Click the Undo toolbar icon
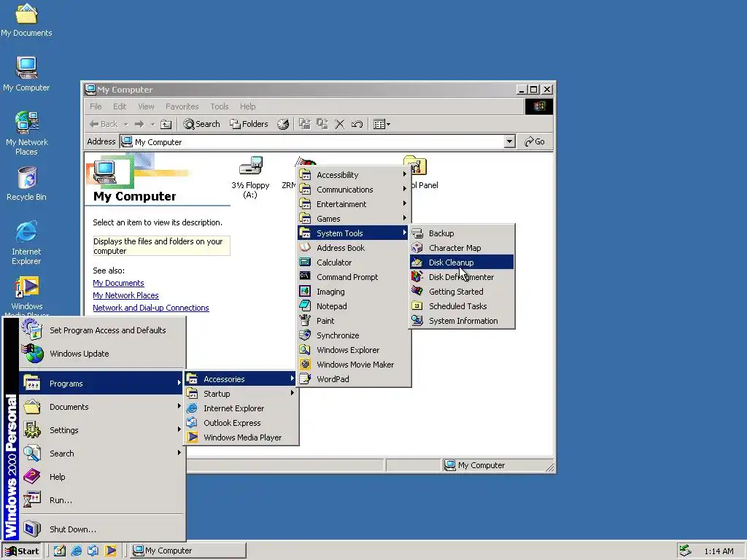747x560 pixels. pos(357,124)
